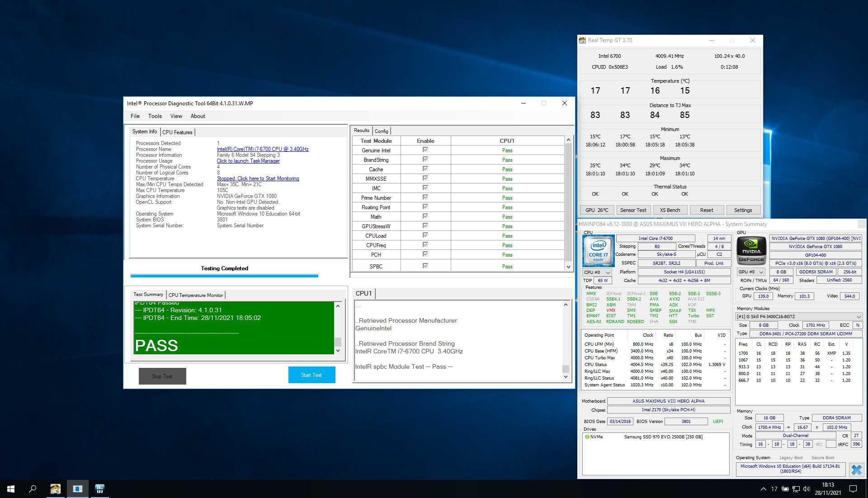This screenshot has width=868, height=498.
Task: Click the XS Bench button in Real Temp
Action: pos(670,210)
